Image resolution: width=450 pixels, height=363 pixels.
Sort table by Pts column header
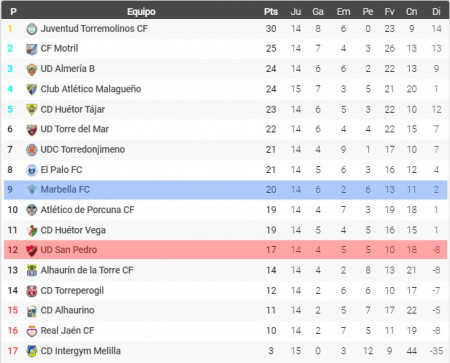click(271, 12)
